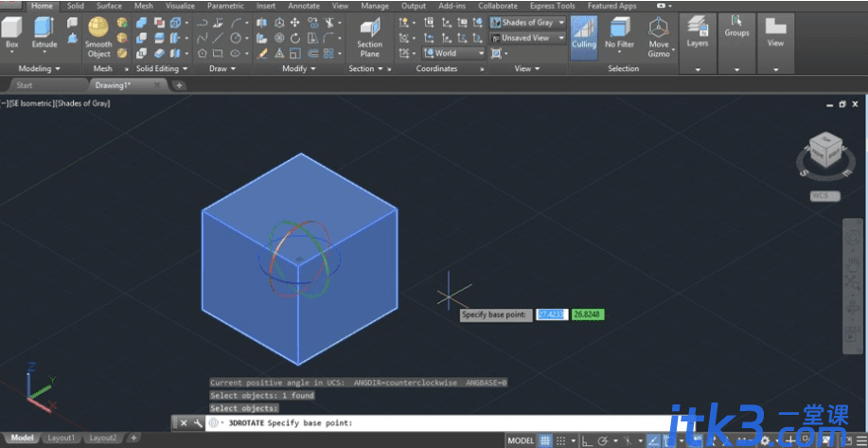Viewport: 868px width, 448px height.
Task: Activate the Move tool in Modify
Action: click(295, 23)
